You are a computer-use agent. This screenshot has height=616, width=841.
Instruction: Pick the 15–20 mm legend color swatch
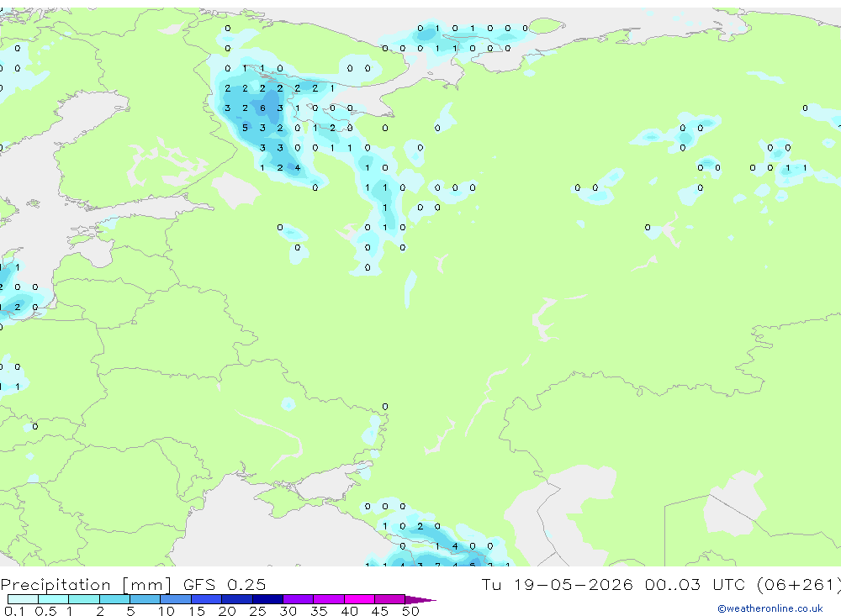pyautogui.click(x=207, y=599)
